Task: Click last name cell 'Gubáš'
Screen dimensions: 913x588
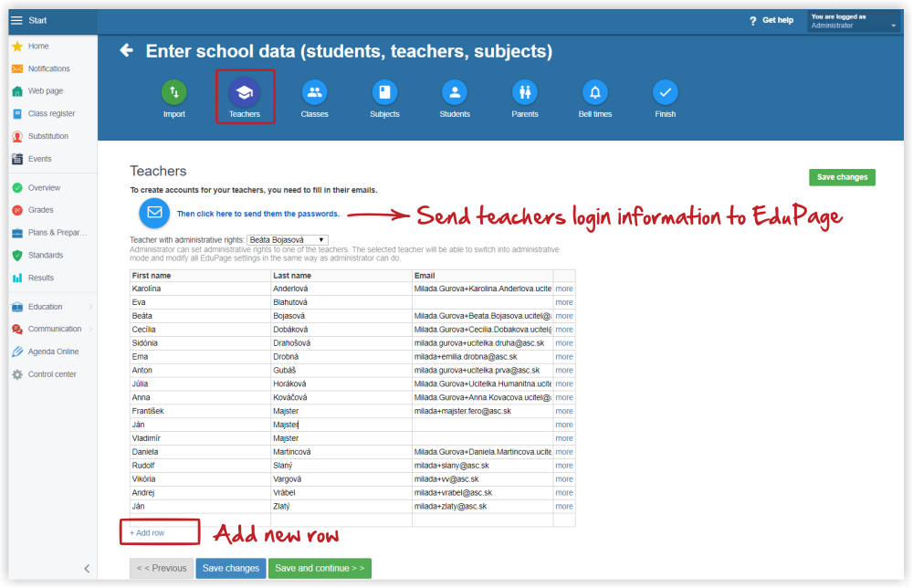Action: click(x=341, y=371)
